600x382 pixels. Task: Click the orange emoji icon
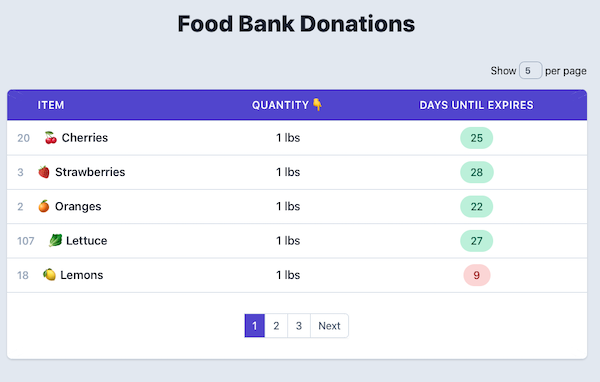[x=44, y=206]
